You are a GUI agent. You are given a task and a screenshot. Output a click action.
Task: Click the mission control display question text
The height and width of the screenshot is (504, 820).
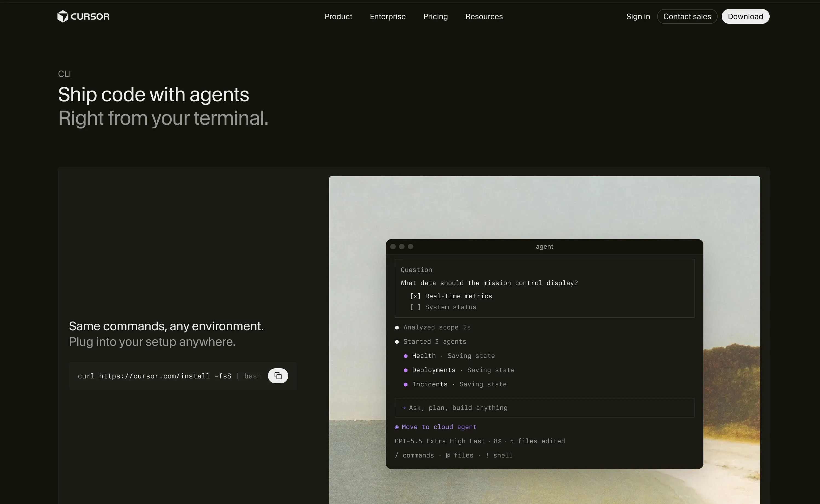pos(489,283)
